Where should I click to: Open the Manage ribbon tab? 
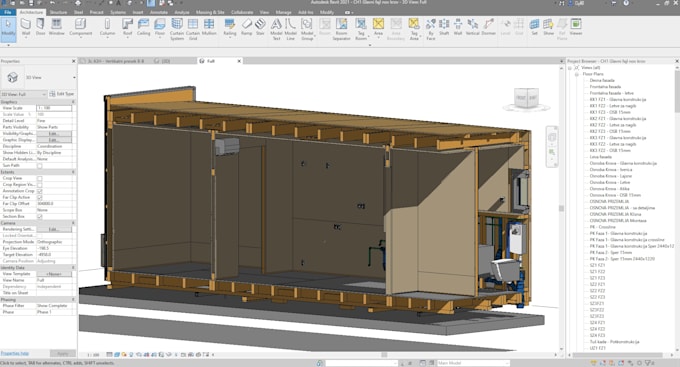point(283,12)
